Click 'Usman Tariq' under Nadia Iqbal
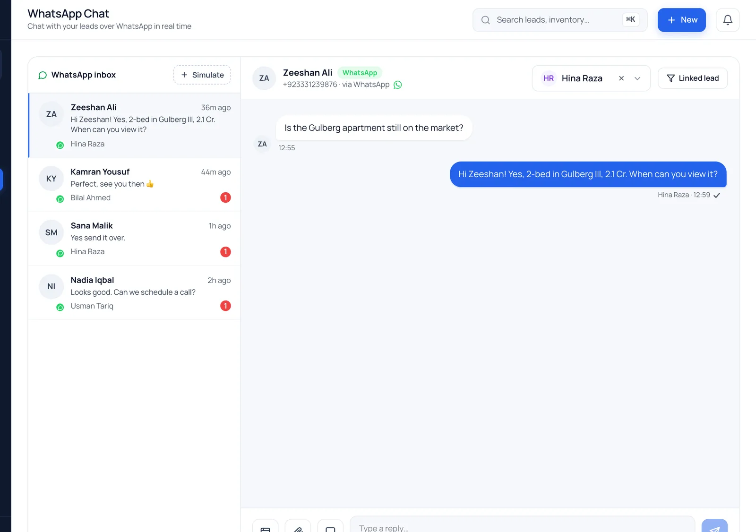 pos(92,306)
